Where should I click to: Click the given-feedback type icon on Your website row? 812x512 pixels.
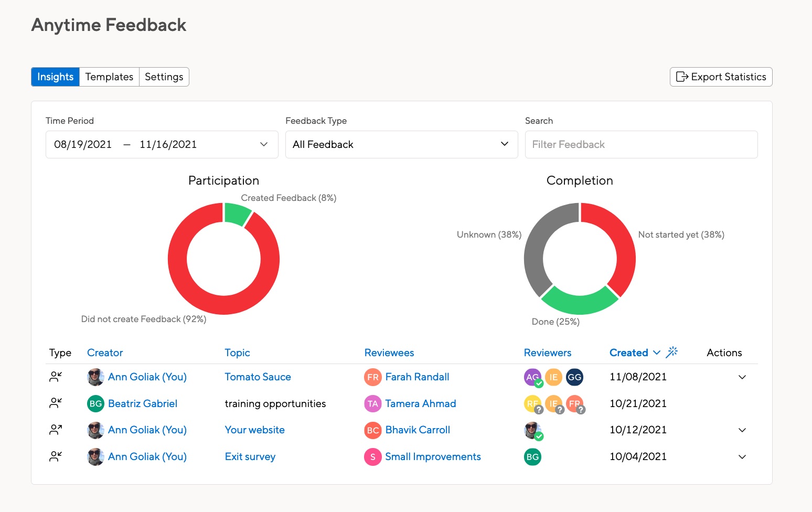(x=56, y=430)
